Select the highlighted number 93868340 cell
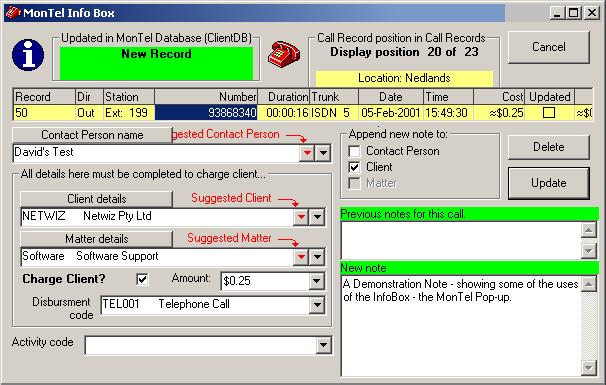The height and width of the screenshot is (385, 606). pos(206,113)
